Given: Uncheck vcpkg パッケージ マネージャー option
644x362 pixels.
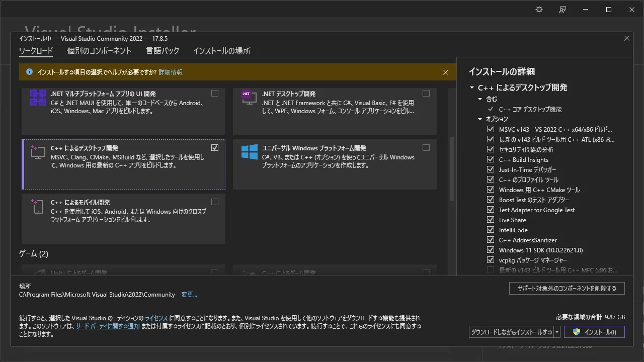Looking at the screenshot, I should click(x=491, y=260).
